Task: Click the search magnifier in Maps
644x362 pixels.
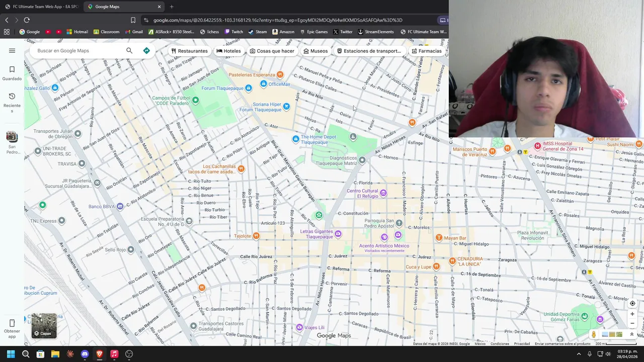Action: (129, 50)
